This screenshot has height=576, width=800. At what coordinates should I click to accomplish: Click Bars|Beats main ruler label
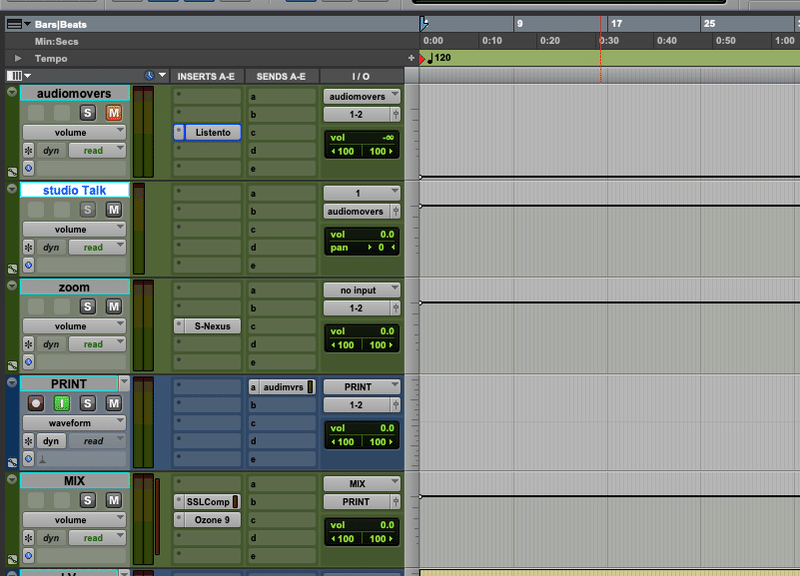pyautogui.click(x=61, y=24)
